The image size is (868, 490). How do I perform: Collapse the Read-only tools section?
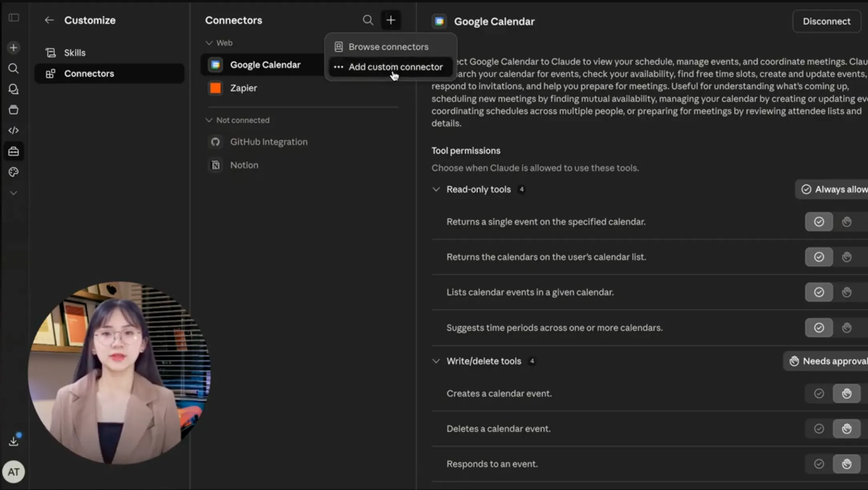tap(436, 189)
